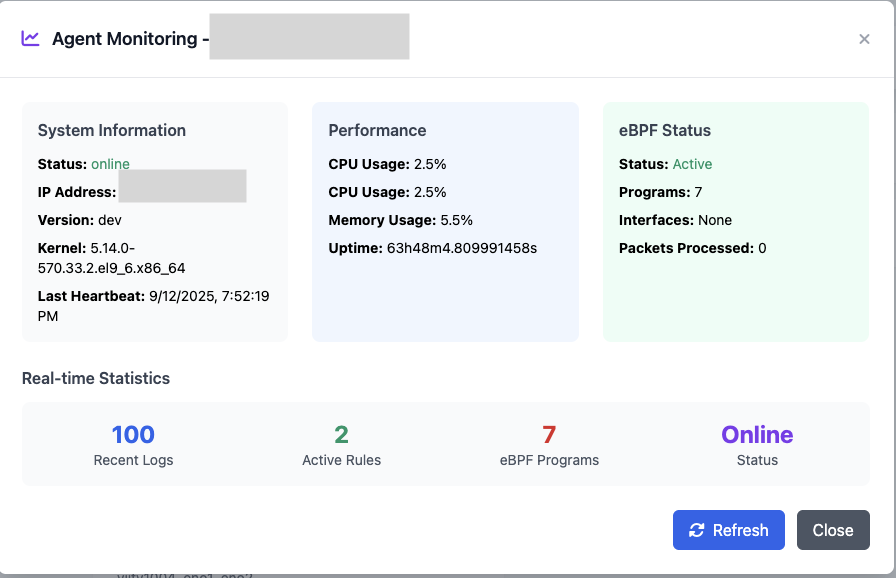Select the green online status in System Information

[x=110, y=164]
